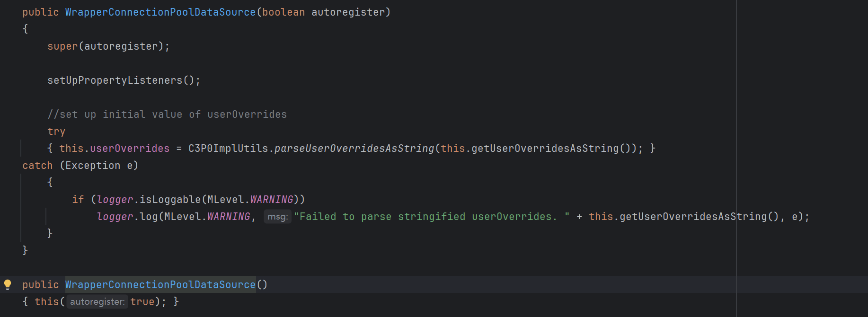Click the yellow lightbulb quick-fix icon
This screenshot has height=317, width=868.
(x=8, y=284)
